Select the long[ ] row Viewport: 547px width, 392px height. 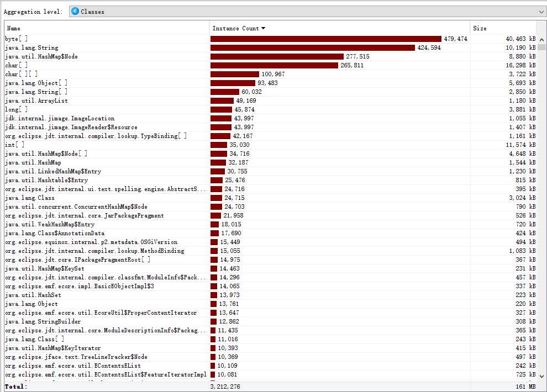pyautogui.click(x=270, y=109)
